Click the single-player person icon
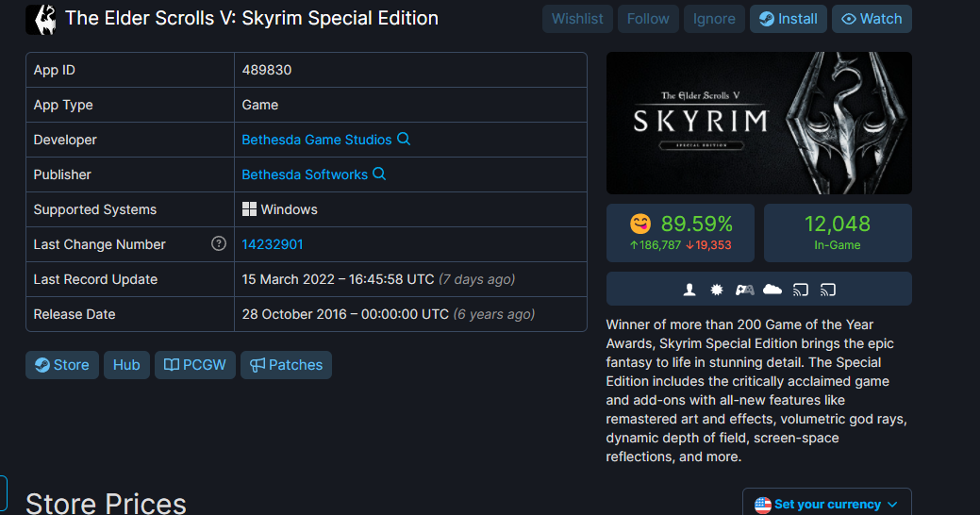 click(x=689, y=290)
